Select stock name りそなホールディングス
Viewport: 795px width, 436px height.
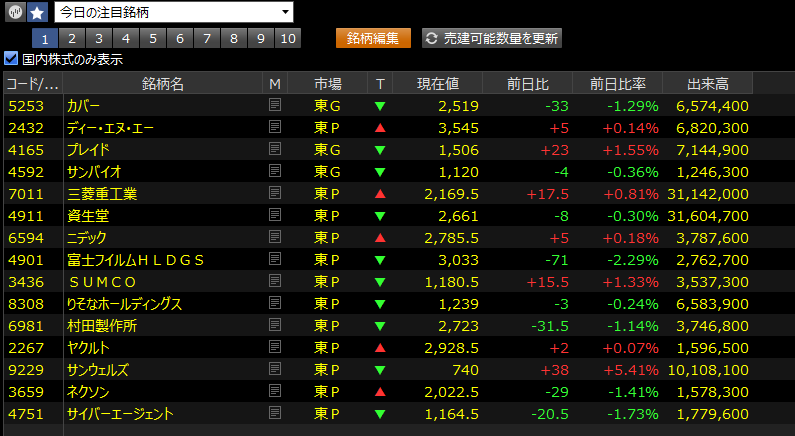click(x=124, y=304)
